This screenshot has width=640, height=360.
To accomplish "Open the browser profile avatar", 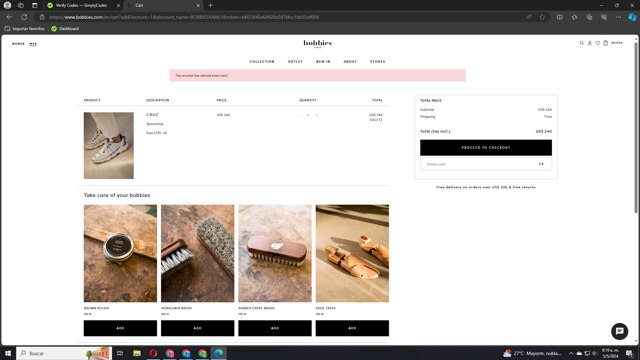I will coord(7,5).
